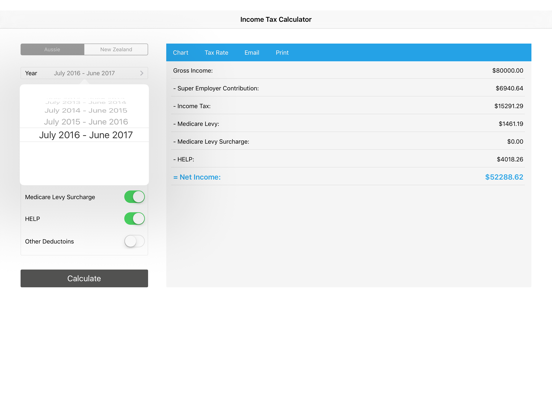Pick July 2014 - June 2015 in the picker
The image size is (552, 414).
86,111
